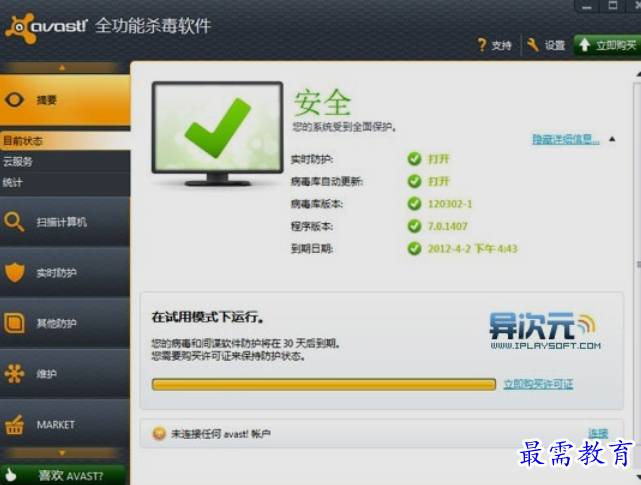641x485 pixels.
Task: Click the account warning status icon
Action: click(159, 433)
